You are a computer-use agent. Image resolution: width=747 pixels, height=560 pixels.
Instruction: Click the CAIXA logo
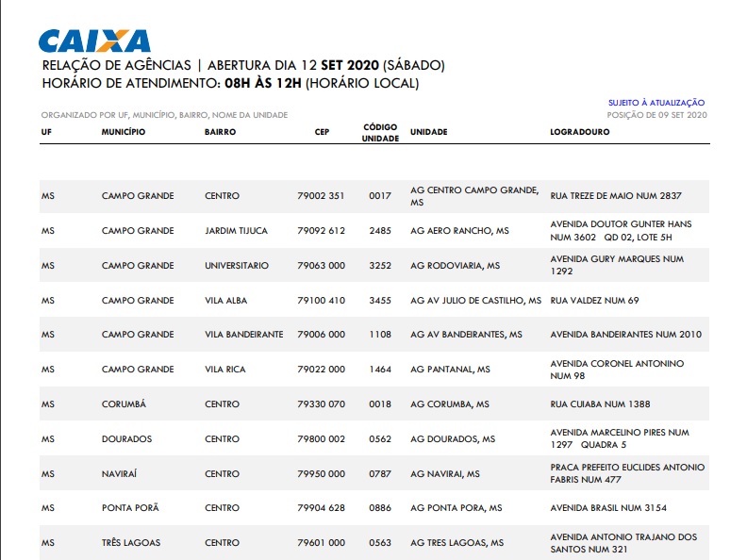(x=94, y=41)
